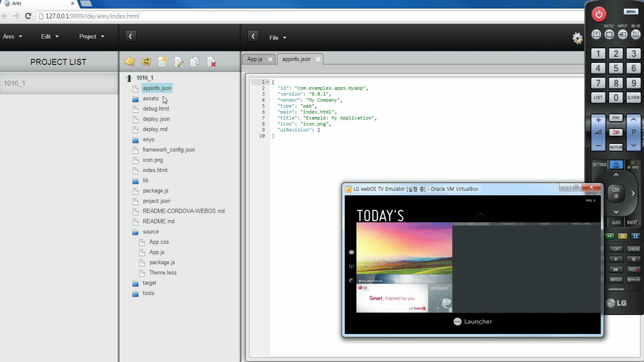Screen dimensions: 644x362
Task: Click the delete file red X icon
Action: (x=211, y=62)
